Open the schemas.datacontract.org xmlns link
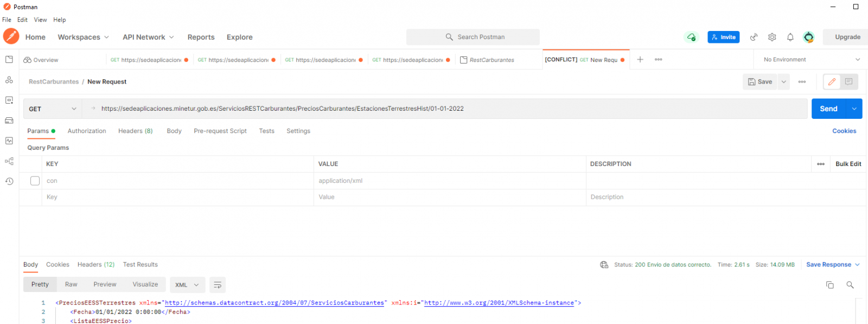The height and width of the screenshot is (324, 868). click(275, 303)
